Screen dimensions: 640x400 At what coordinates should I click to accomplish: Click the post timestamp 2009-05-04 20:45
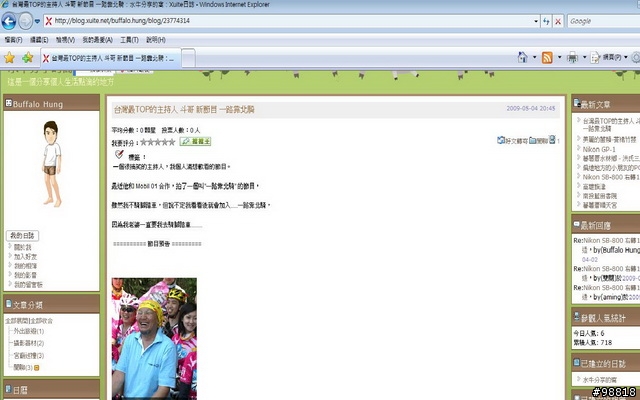coord(531,109)
